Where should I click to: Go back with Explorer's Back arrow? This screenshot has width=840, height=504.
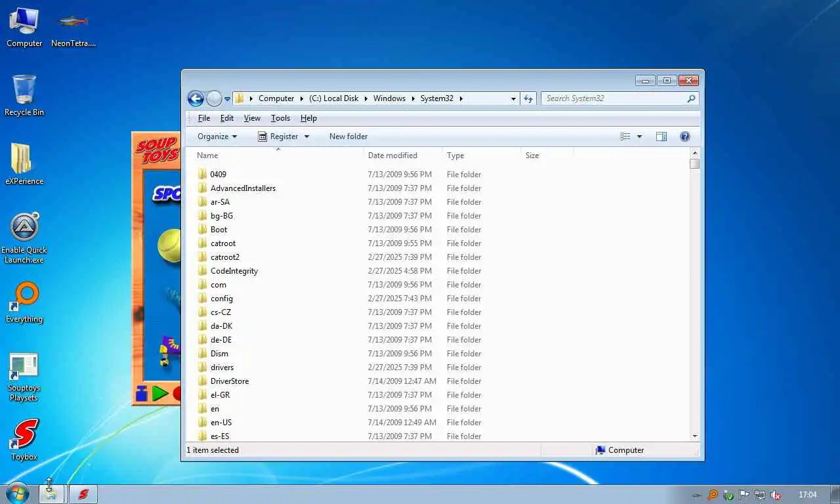click(196, 98)
